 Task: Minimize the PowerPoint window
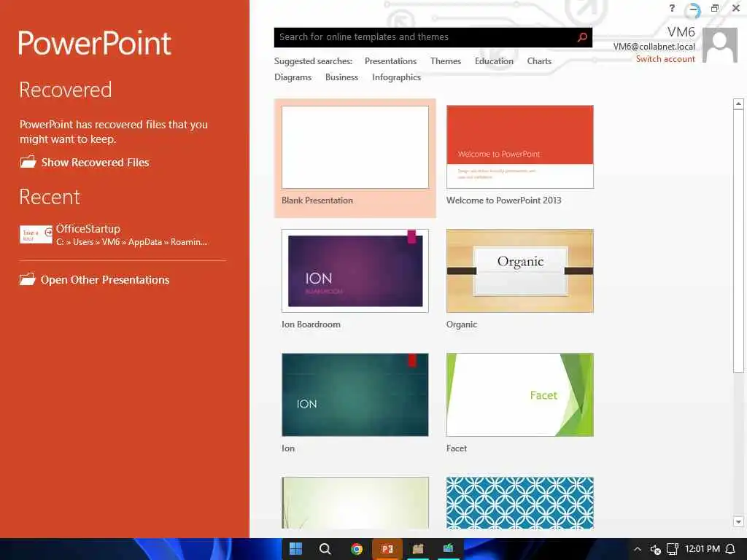(x=693, y=9)
